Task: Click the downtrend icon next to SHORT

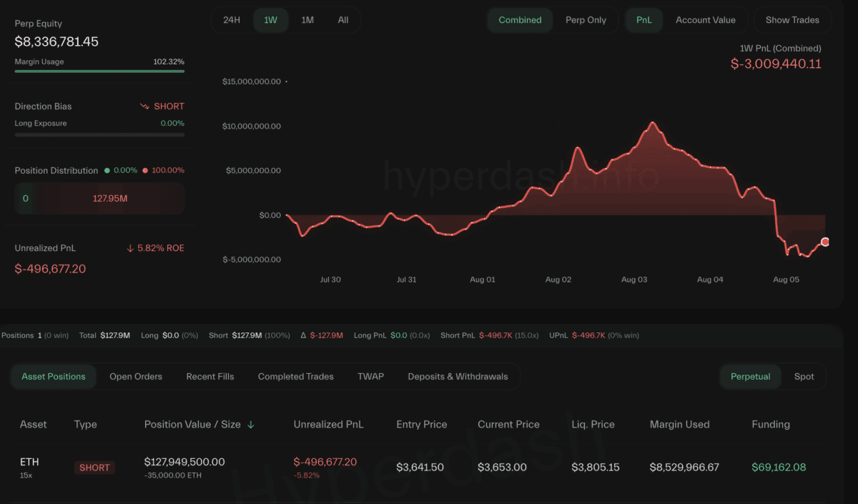Action: click(144, 106)
